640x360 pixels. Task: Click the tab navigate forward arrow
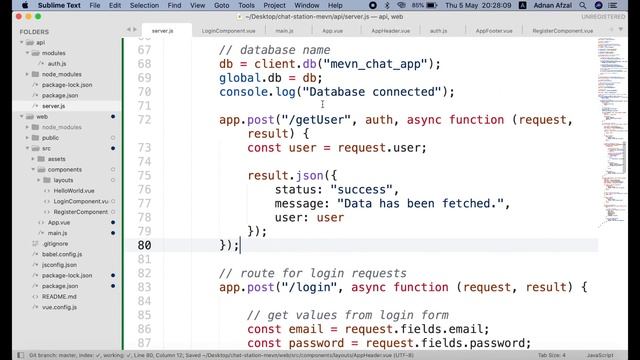(135, 29)
